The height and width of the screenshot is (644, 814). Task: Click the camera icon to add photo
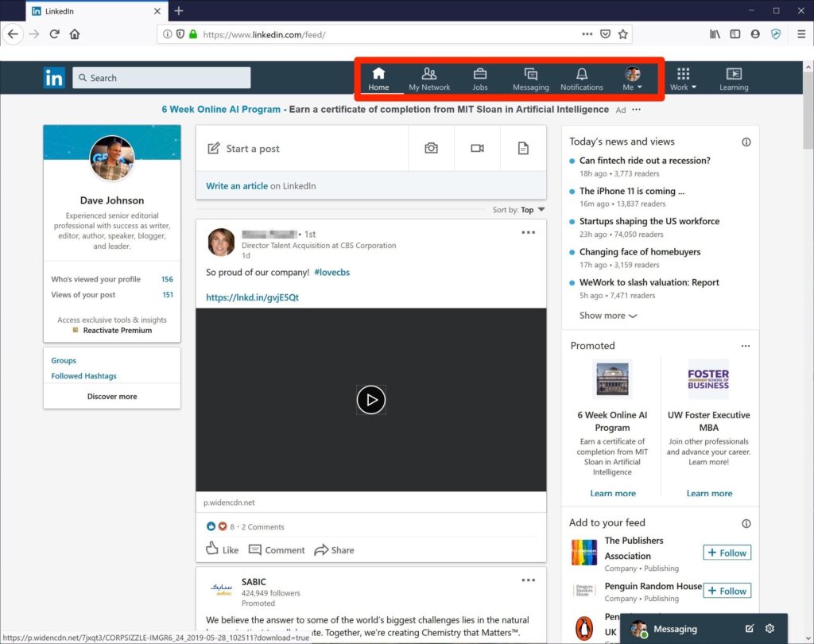[431, 148]
